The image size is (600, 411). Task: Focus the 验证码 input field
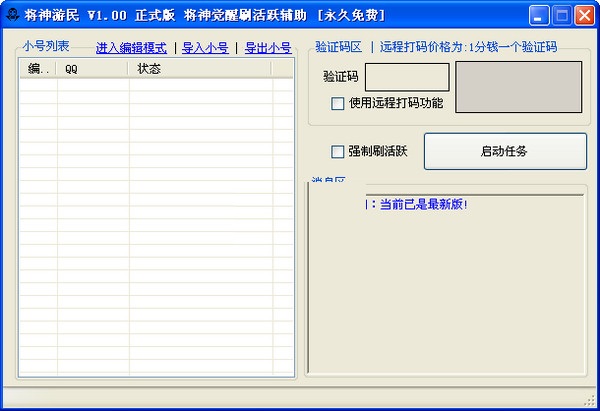(x=407, y=77)
